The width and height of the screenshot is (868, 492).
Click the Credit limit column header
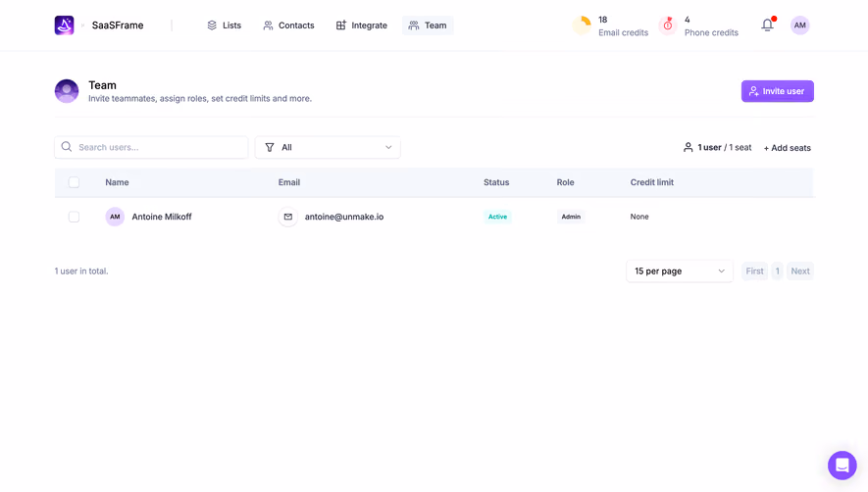click(x=651, y=182)
